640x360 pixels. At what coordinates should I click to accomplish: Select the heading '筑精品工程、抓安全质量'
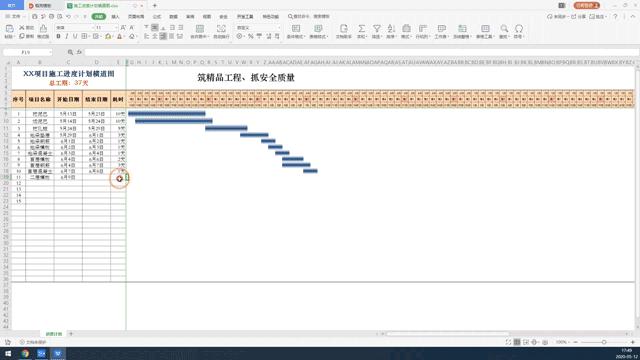pos(246,78)
